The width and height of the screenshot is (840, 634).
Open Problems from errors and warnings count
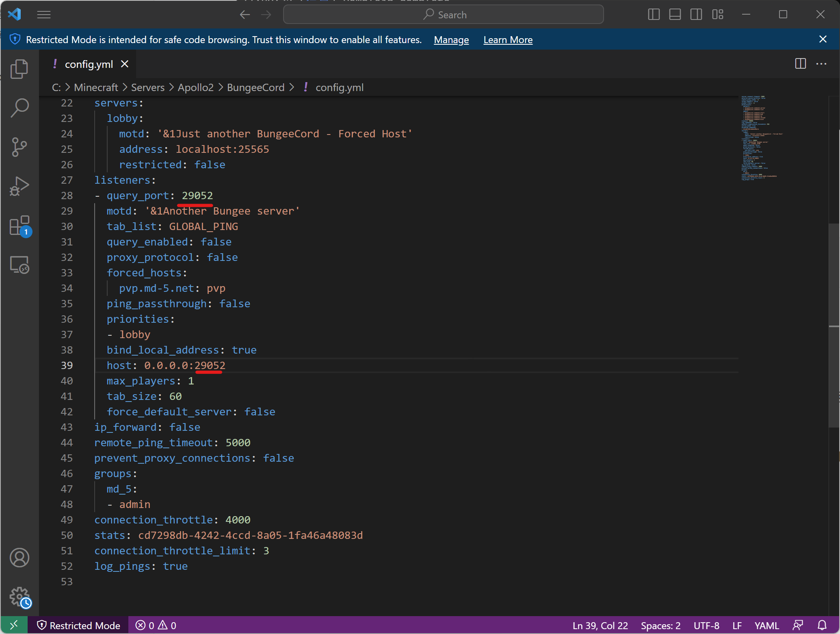tap(156, 625)
